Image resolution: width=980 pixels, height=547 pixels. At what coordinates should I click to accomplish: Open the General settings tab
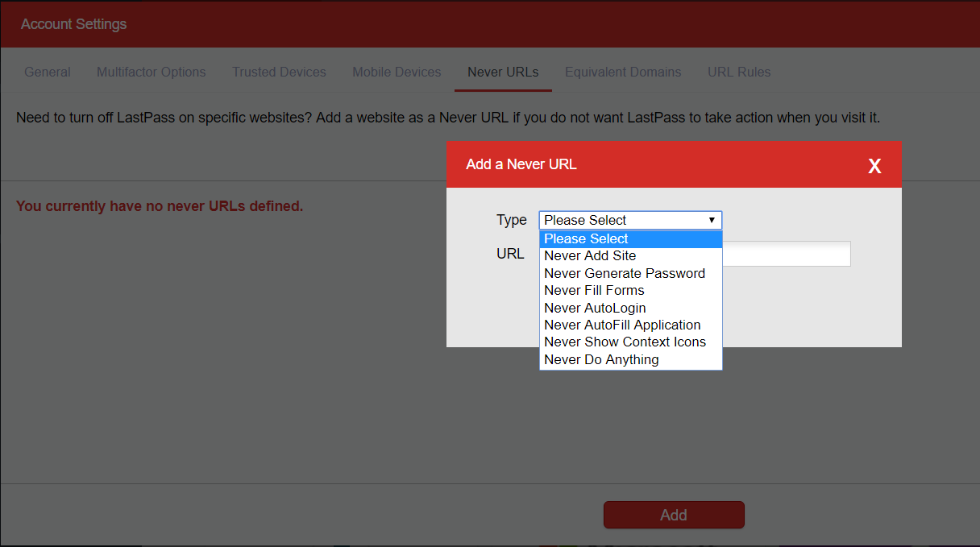pos(48,72)
